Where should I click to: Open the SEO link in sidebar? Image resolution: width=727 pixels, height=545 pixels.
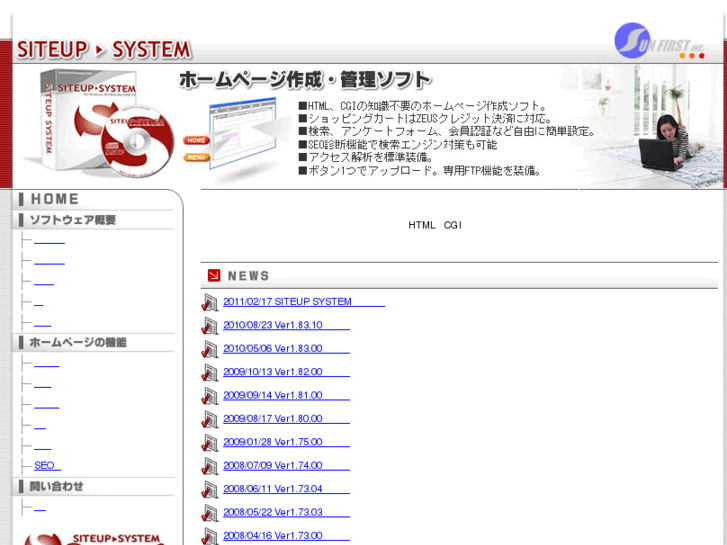coord(47,465)
